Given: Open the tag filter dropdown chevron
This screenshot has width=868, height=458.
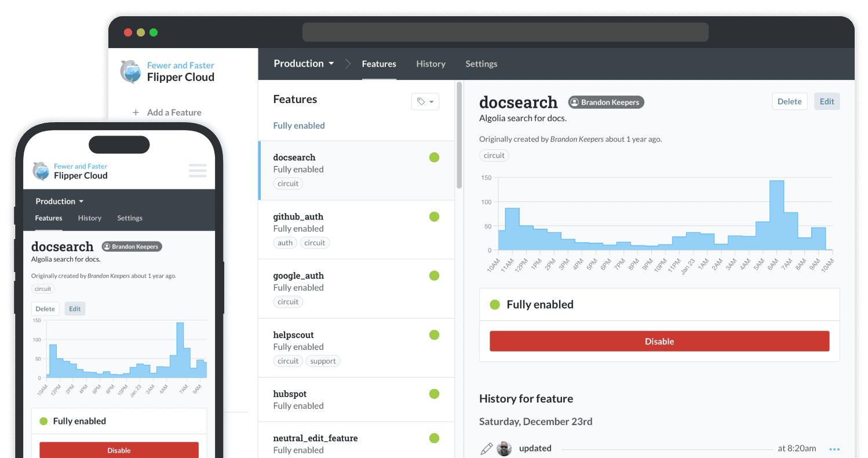Looking at the screenshot, I should 431,101.
